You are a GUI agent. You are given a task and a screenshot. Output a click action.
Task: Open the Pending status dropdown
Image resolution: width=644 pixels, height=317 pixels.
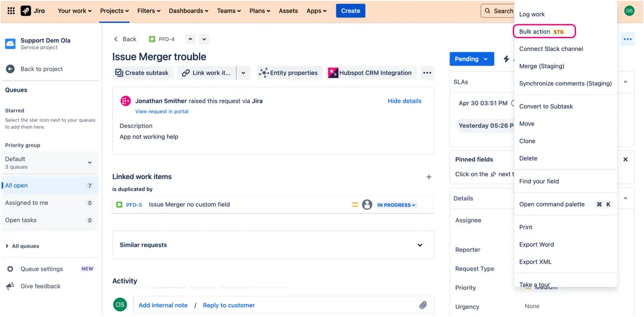pos(471,59)
